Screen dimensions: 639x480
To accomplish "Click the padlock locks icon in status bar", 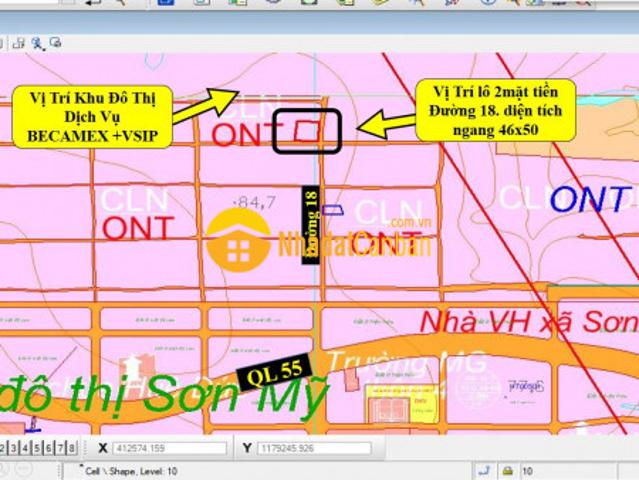I will (507, 471).
